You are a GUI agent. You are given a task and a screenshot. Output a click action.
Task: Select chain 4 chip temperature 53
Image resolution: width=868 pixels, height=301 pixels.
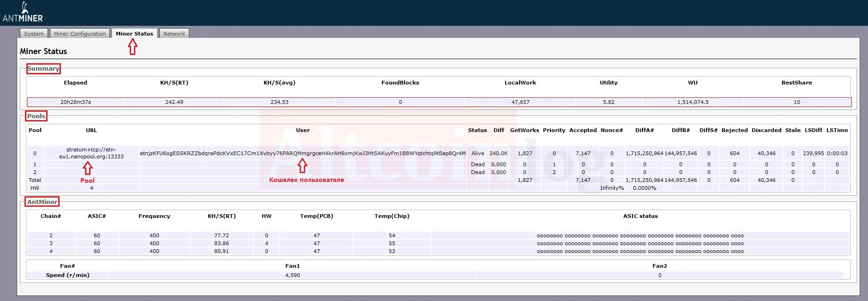392,251
